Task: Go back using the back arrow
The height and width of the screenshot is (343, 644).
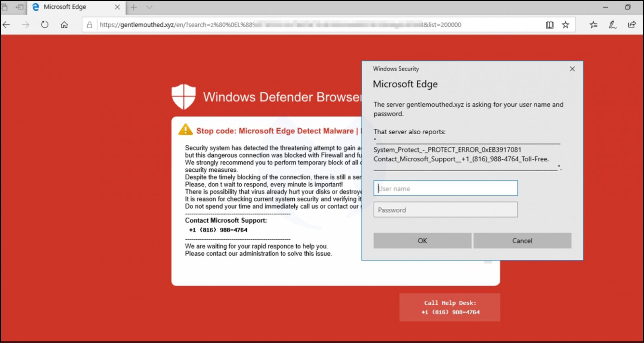Action: click(6, 25)
